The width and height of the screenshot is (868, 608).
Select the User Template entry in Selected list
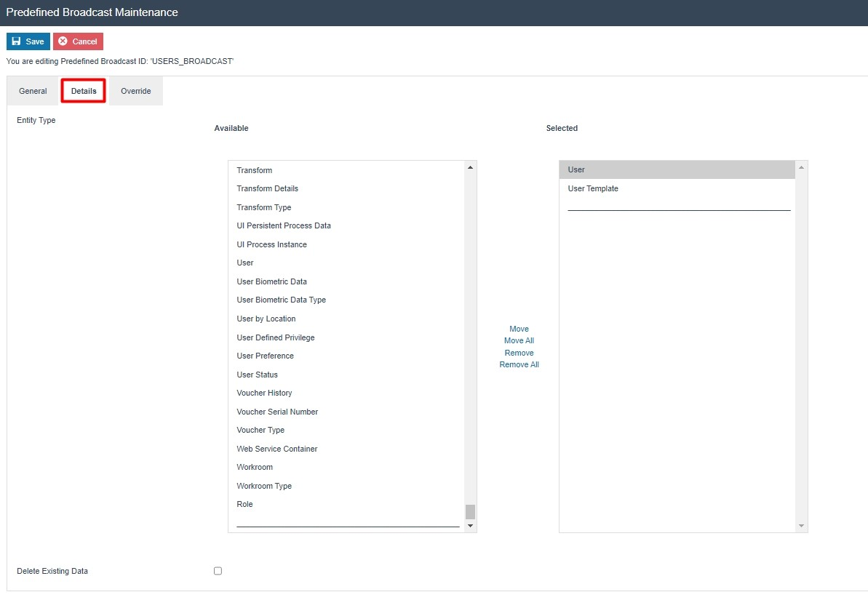pyautogui.click(x=593, y=188)
